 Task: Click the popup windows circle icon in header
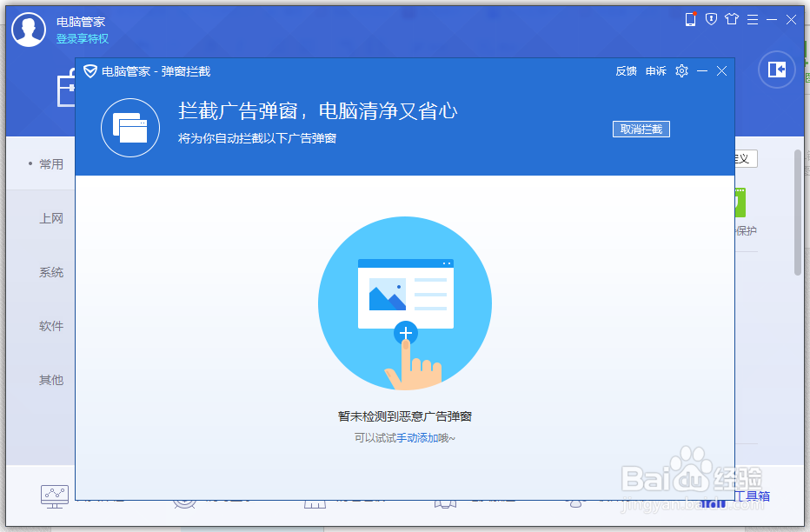pos(130,128)
